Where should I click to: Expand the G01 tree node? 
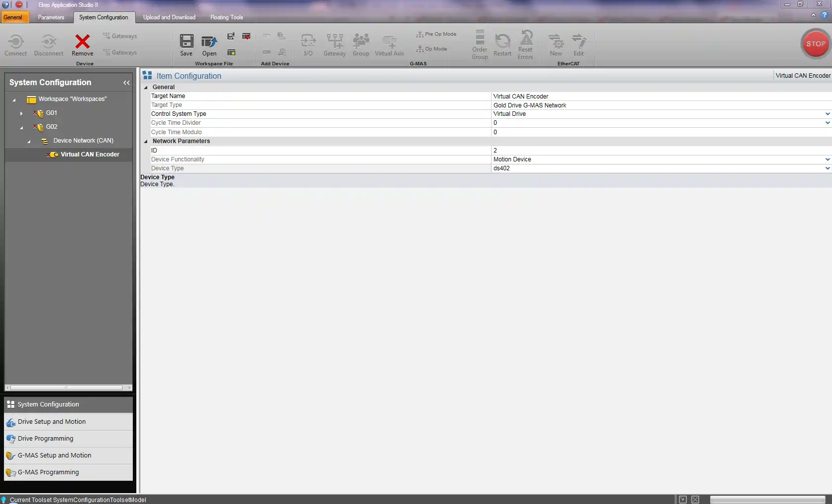click(21, 113)
